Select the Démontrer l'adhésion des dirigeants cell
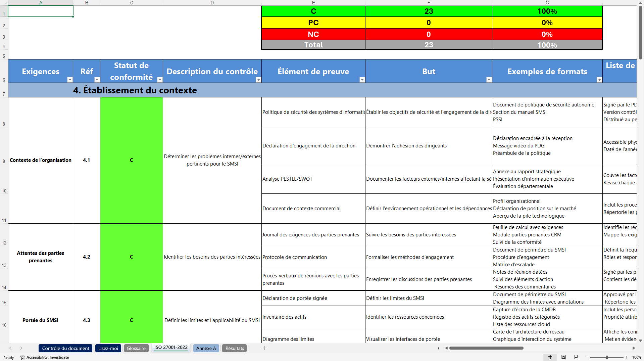The height and width of the screenshot is (361, 644). point(429,146)
